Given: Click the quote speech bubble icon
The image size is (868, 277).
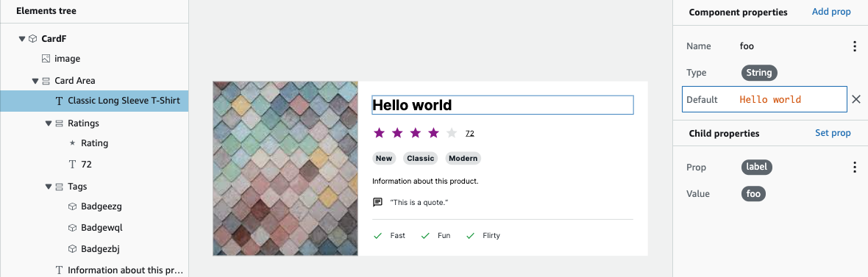Looking at the screenshot, I should click(377, 202).
